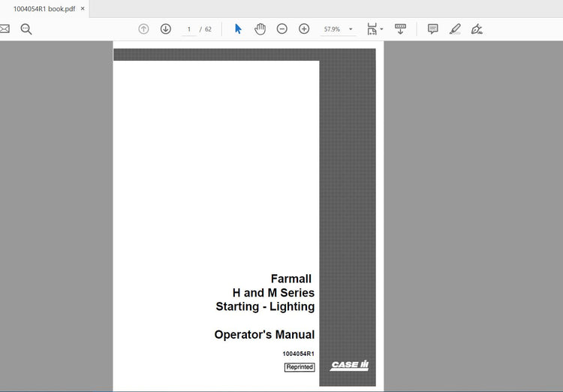Select the highlighter pen tool
The width and height of the screenshot is (563, 392).
[x=455, y=29]
